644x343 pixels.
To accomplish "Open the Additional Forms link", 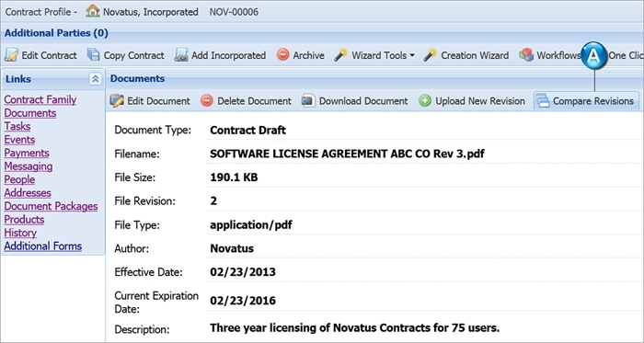I will coord(43,246).
